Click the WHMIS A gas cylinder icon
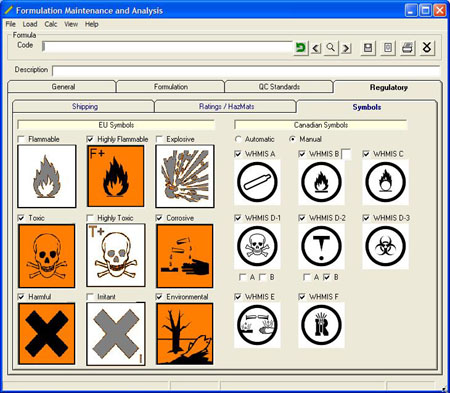Screen dimensions: 450x393 point(257,182)
